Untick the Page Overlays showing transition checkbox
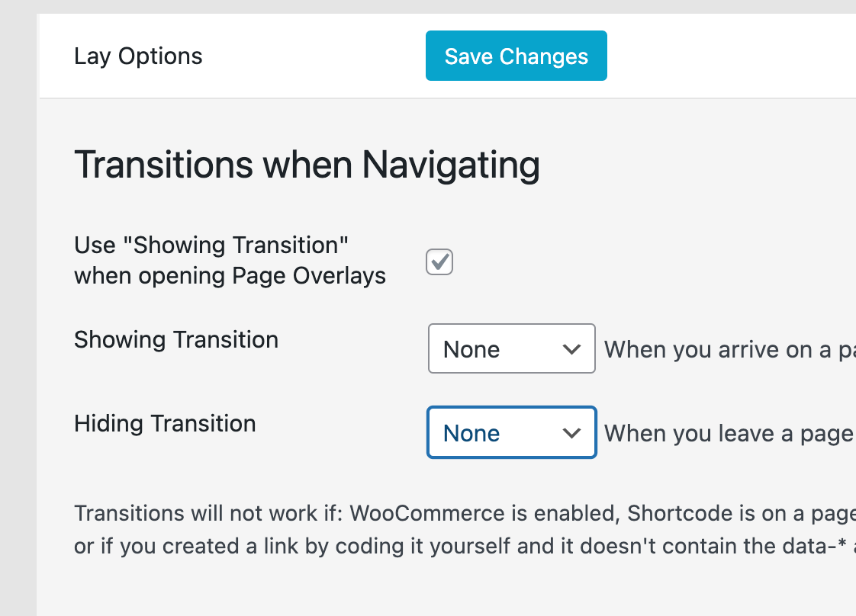856x616 pixels. tap(439, 261)
